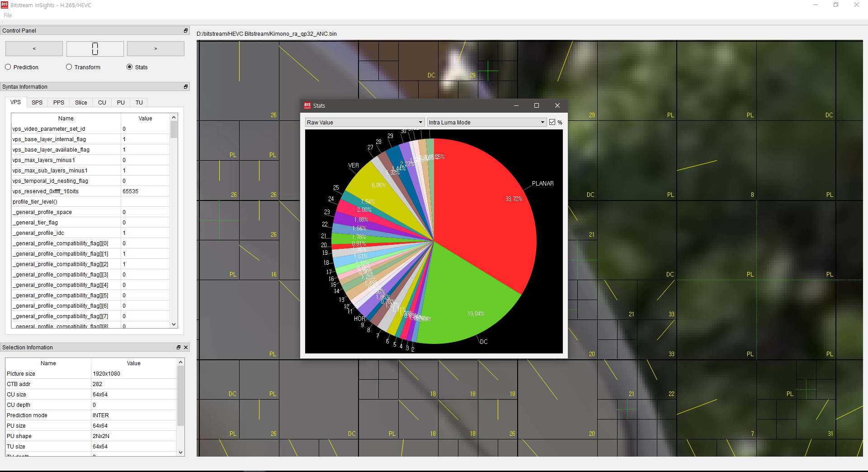Open the Intra Luma Mode dropdown
This screenshot has width=868, height=472.
487,122
